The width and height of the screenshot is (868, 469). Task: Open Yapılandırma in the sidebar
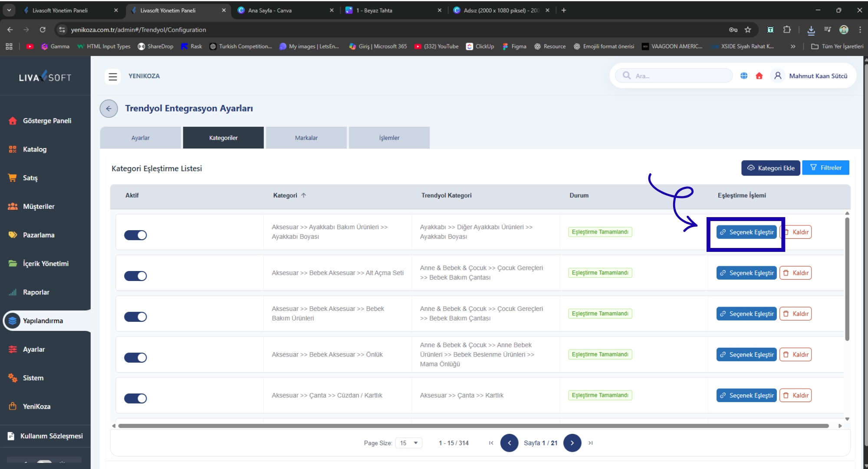(43, 321)
